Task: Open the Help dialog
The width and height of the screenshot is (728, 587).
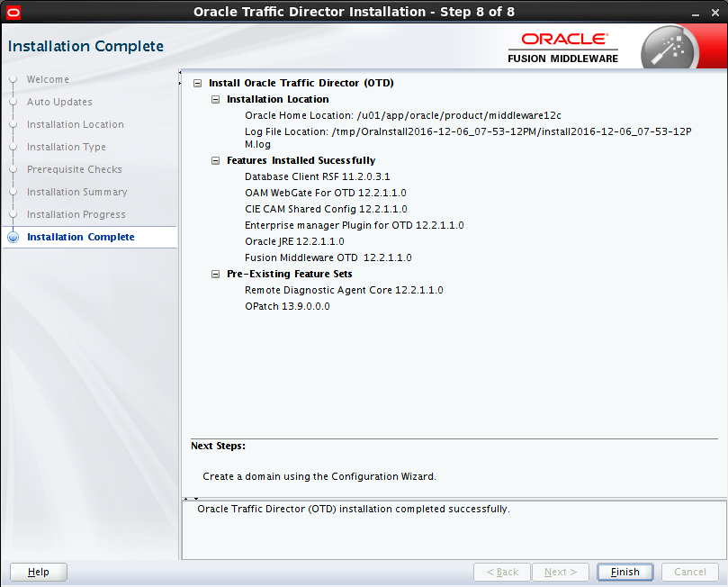Action: tap(38, 572)
